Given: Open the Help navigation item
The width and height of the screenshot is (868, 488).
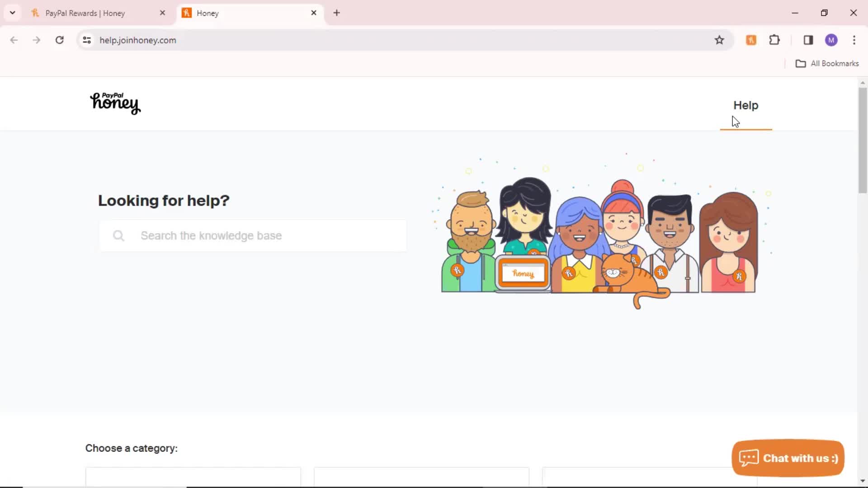Looking at the screenshot, I should pyautogui.click(x=746, y=105).
